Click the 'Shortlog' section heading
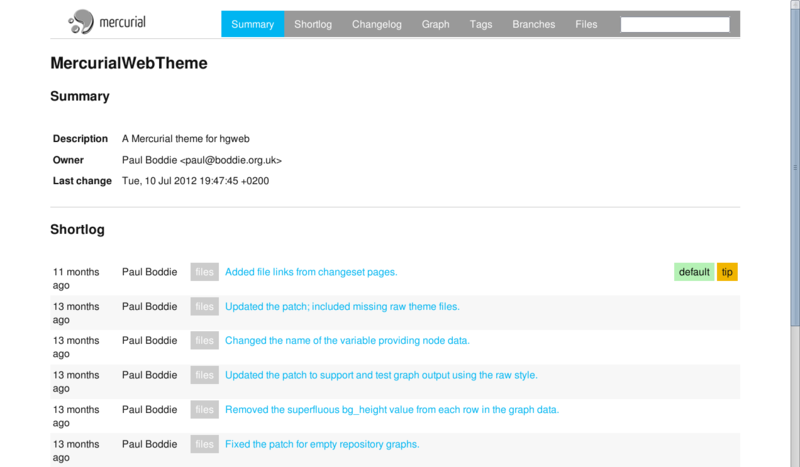 [77, 230]
